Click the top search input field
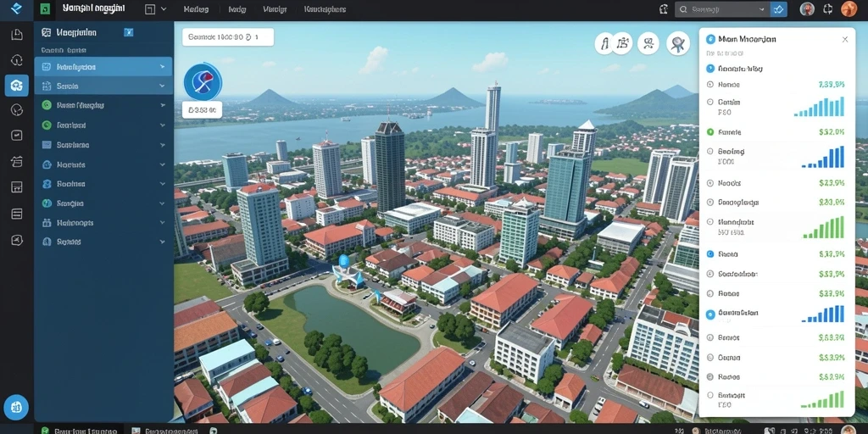This screenshot has width=868, height=434. tap(722, 8)
